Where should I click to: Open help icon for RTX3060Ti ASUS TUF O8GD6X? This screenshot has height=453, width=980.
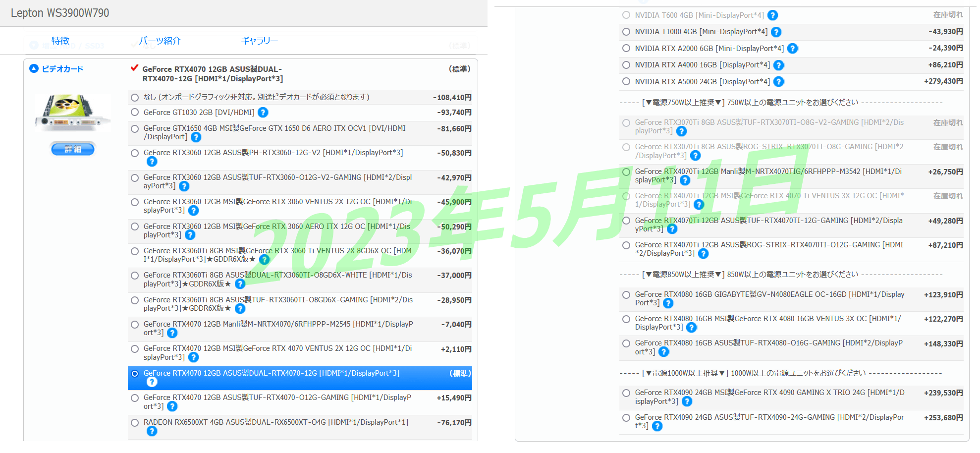pyautogui.click(x=240, y=308)
